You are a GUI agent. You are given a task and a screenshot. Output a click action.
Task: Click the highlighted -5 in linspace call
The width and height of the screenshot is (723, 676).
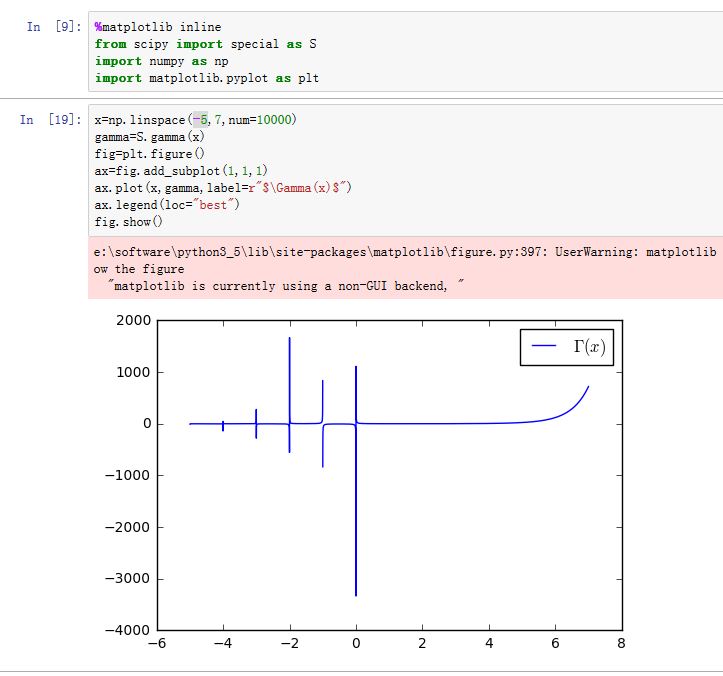pyautogui.click(x=201, y=120)
